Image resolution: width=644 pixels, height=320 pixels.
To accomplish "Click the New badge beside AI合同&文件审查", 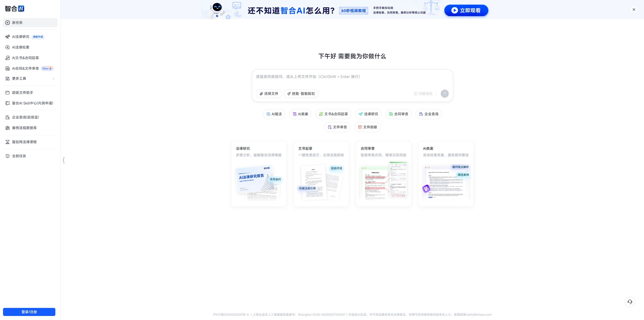I will (x=47, y=68).
